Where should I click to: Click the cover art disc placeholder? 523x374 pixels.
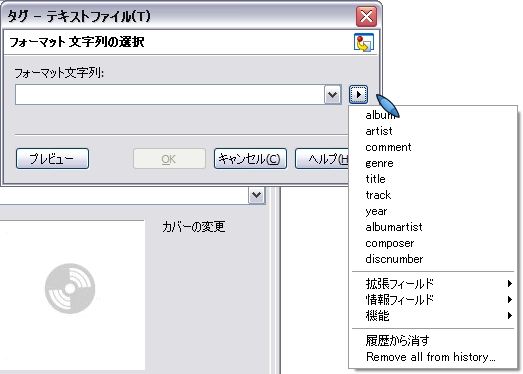(x=70, y=289)
